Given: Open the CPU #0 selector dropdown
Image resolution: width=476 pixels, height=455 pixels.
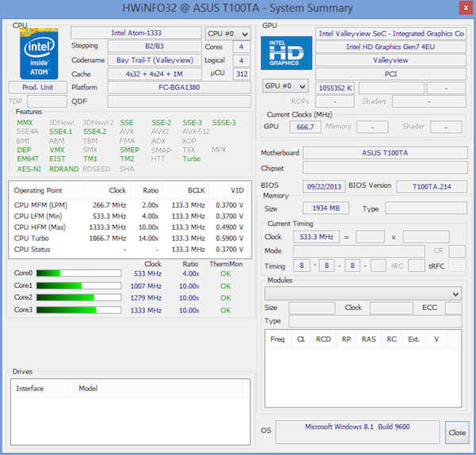Looking at the screenshot, I should (x=228, y=33).
